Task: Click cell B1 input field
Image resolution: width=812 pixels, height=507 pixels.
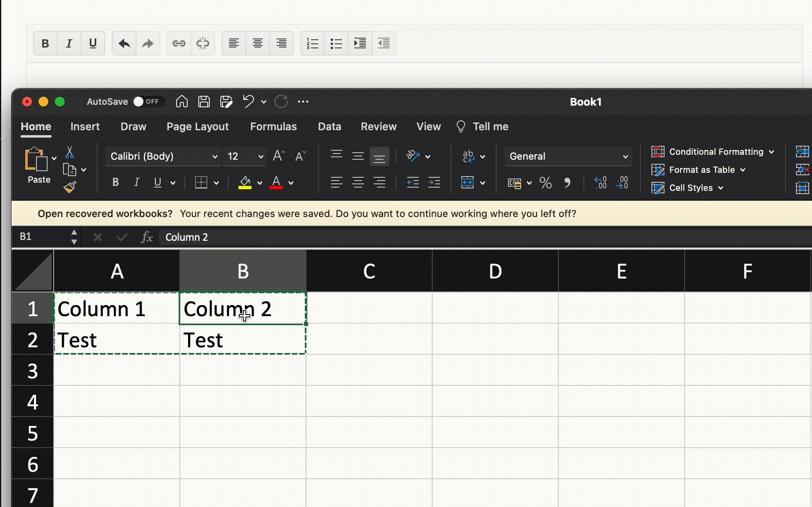Action: coord(243,308)
